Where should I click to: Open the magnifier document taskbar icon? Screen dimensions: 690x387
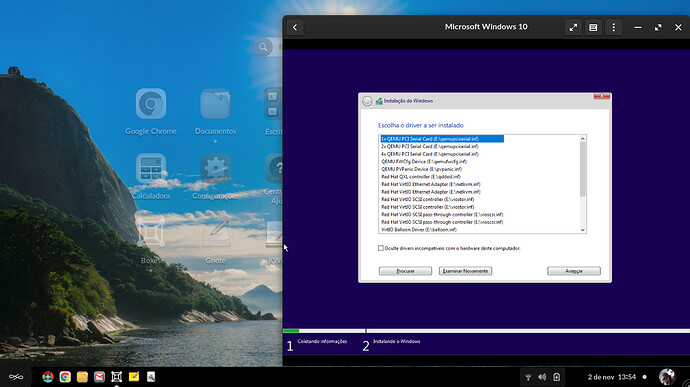point(151,377)
